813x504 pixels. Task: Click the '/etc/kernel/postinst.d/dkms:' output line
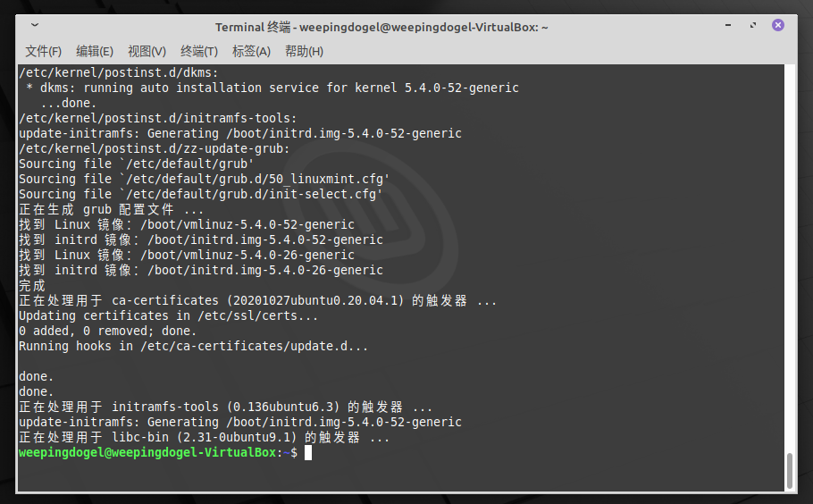pyautogui.click(x=119, y=73)
